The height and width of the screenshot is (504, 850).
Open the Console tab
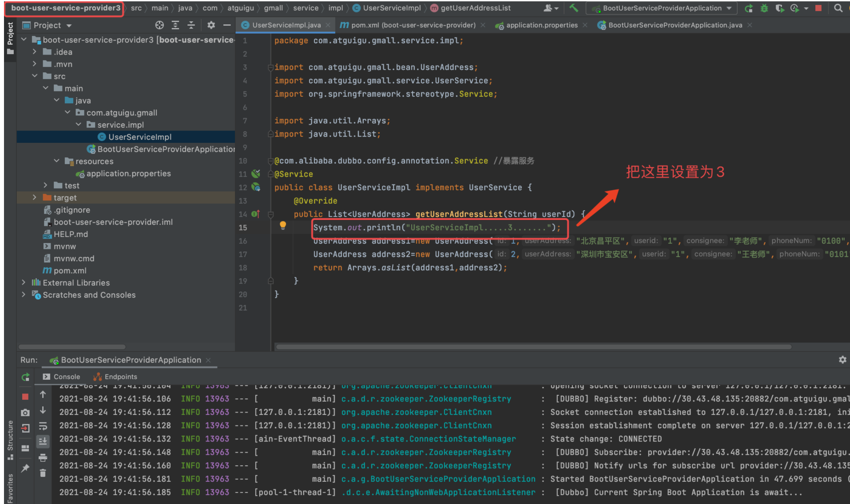pos(62,377)
